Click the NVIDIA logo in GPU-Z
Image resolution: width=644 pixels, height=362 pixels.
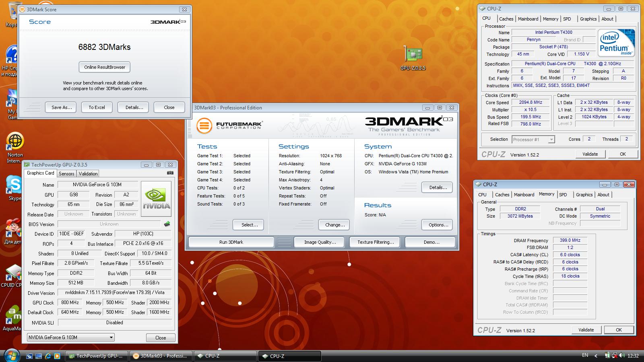tap(157, 199)
